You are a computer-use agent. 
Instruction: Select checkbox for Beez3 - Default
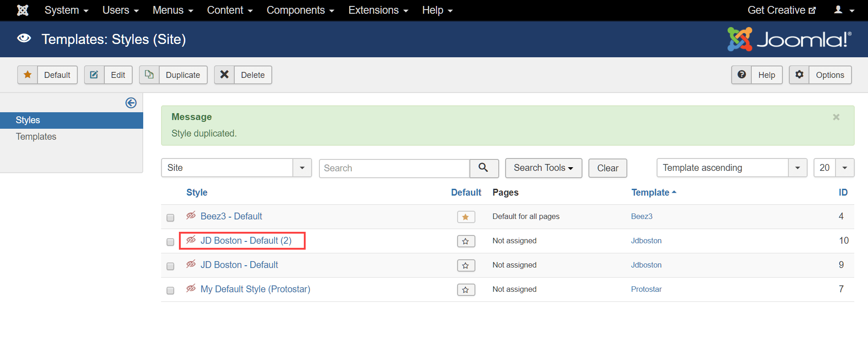pyautogui.click(x=170, y=218)
